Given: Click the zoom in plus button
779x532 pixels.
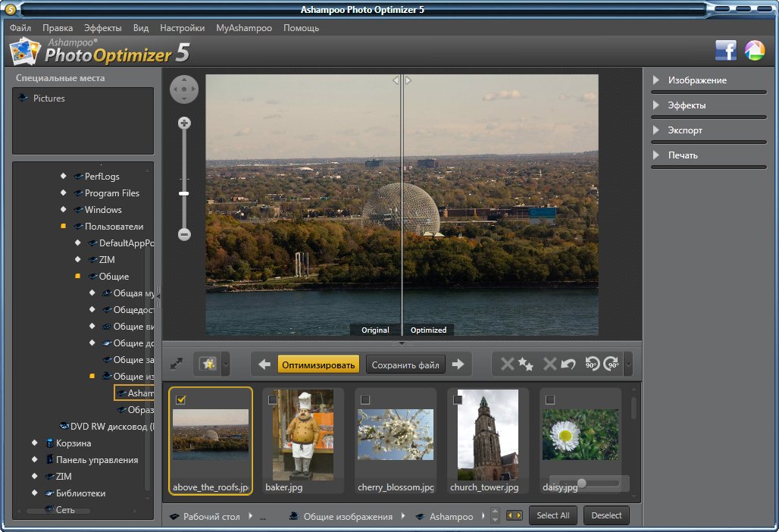Looking at the screenshot, I should pos(184,123).
